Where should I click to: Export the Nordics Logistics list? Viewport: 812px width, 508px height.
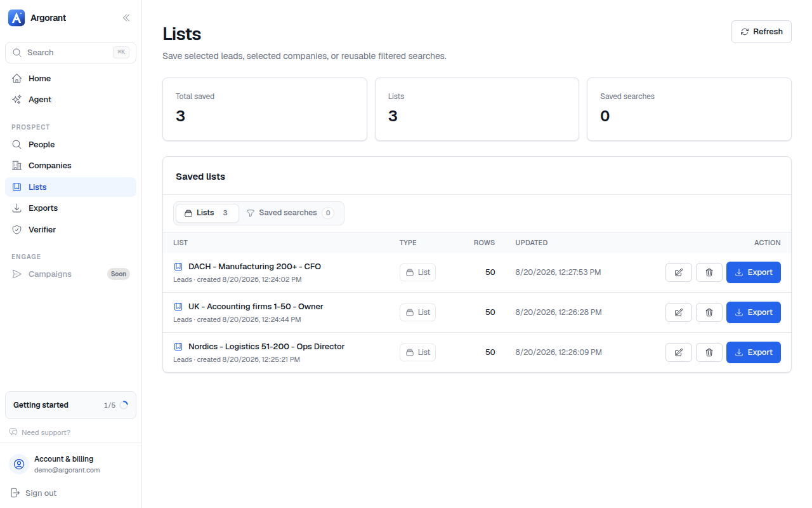point(754,352)
